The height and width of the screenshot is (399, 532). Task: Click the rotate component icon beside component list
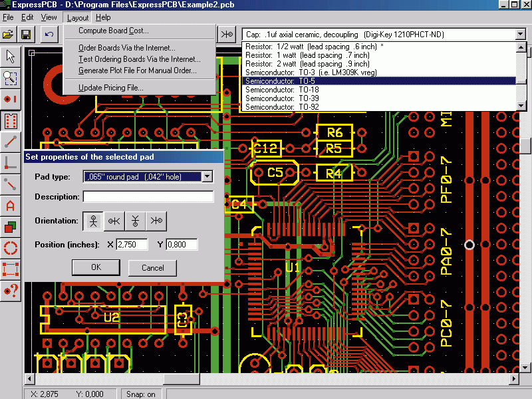pos(227,35)
